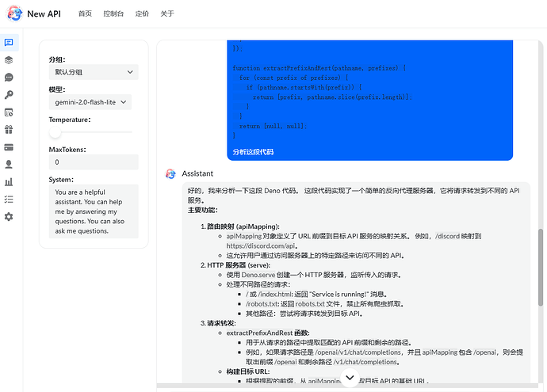Click the text 分析这段代码
Viewport: 547px width, 392px height.
[x=253, y=152]
